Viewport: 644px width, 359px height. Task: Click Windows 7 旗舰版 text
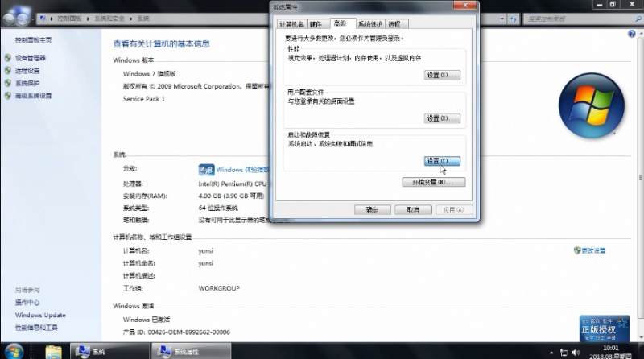(x=149, y=74)
